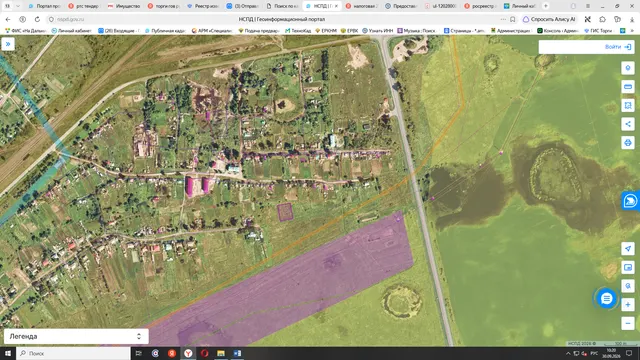Image resolution: width=640 pixels, height=360 pixels.
Task: Expand the Легенда legend panel
Action: pos(76,336)
